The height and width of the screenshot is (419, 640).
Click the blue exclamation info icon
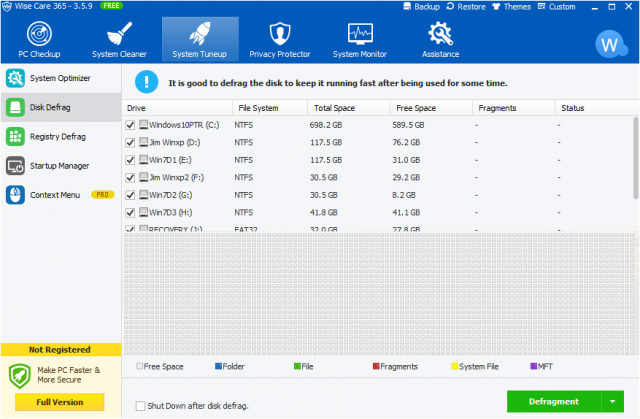click(147, 82)
